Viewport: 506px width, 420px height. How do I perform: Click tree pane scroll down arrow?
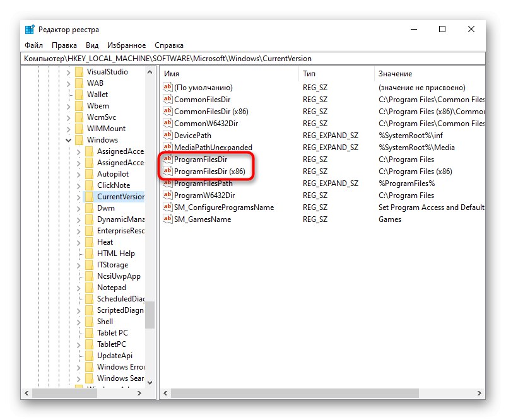150,383
